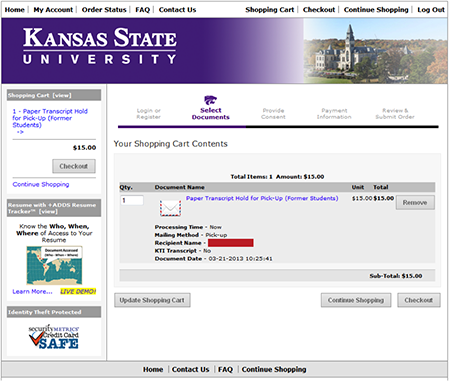Click sidebar Shopping Cart view header
The height and width of the screenshot is (381, 450).
54,95
